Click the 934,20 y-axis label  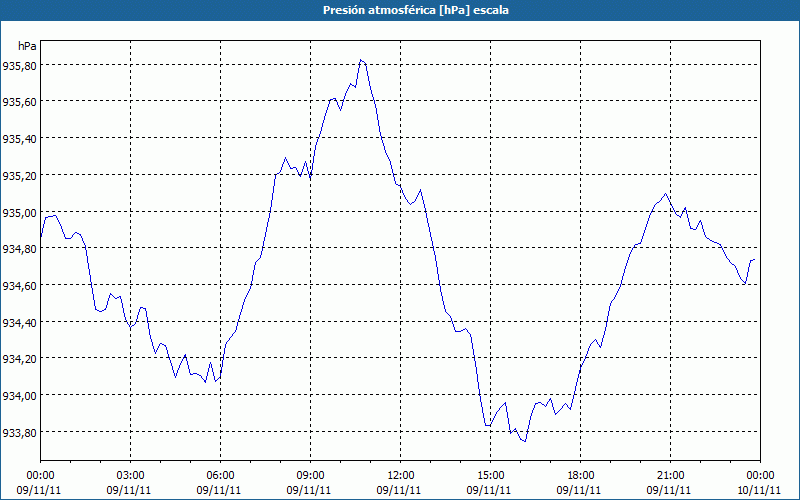tap(20, 359)
